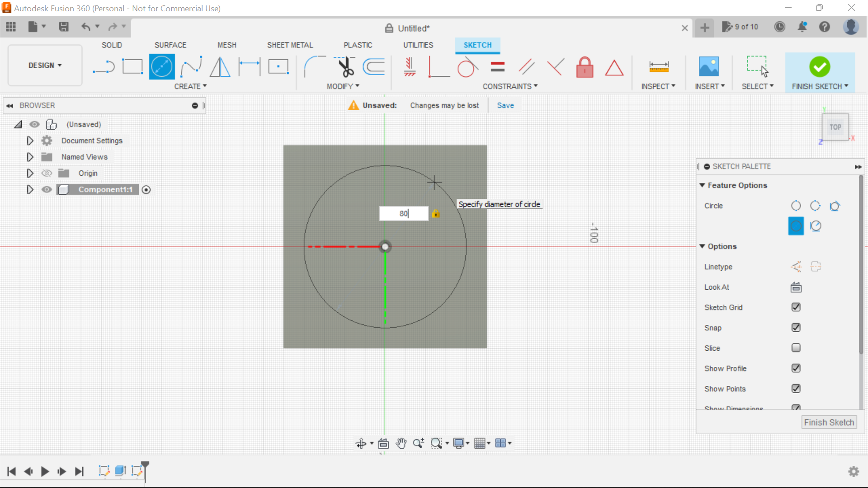Click the Select tool icon
The width and height of the screenshot is (868, 488).
758,67
